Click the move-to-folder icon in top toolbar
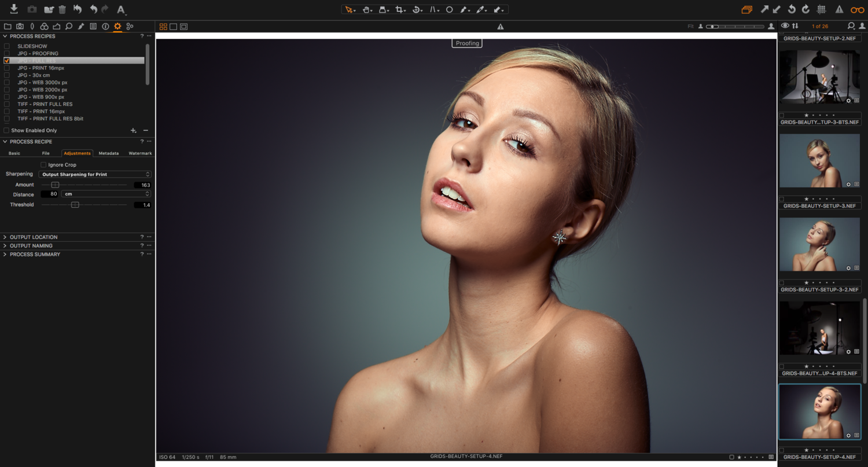This screenshot has width=868, height=467. (x=49, y=10)
